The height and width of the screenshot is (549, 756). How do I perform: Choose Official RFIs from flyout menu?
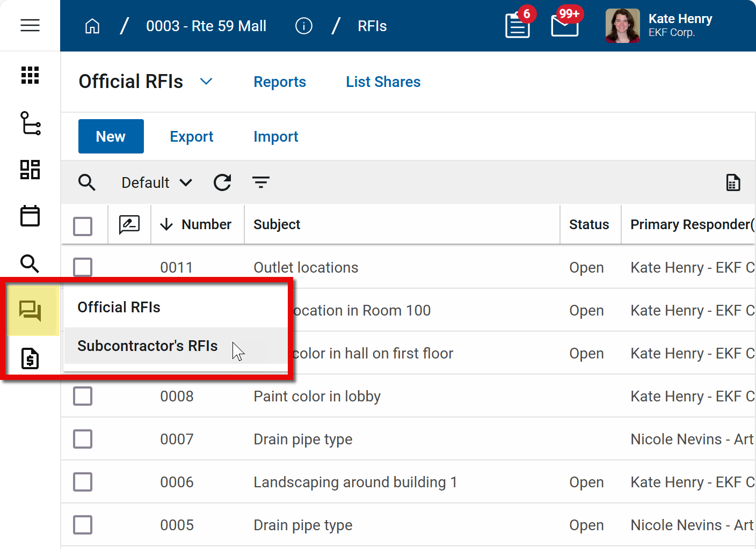click(x=119, y=307)
